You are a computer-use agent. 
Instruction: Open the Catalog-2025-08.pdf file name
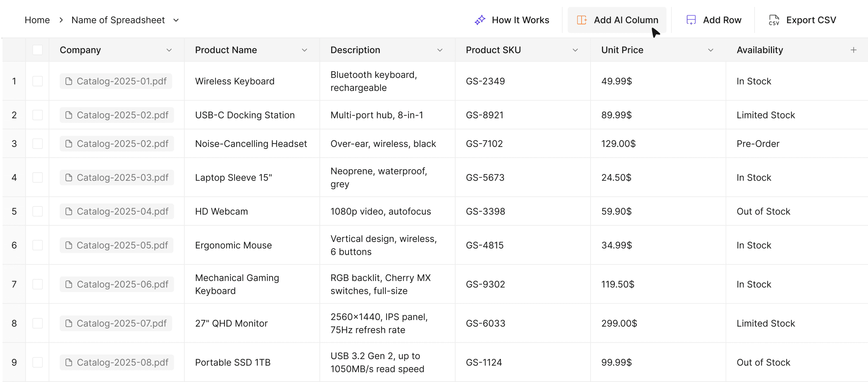pyautogui.click(x=122, y=362)
